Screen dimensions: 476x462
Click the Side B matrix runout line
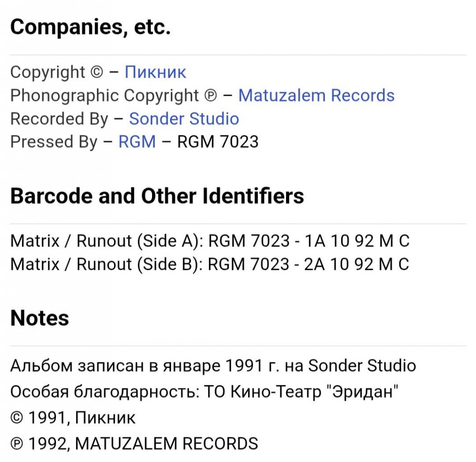click(210, 264)
